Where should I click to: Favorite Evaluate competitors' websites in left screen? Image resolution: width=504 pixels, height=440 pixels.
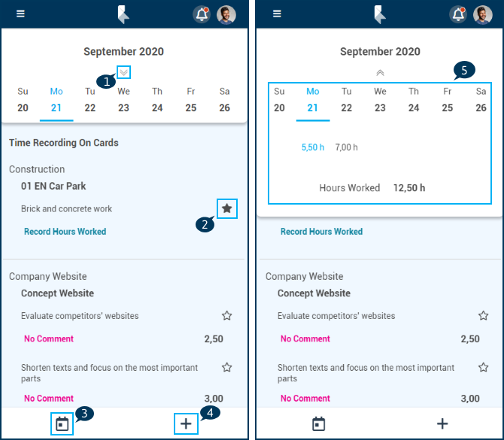click(226, 316)
